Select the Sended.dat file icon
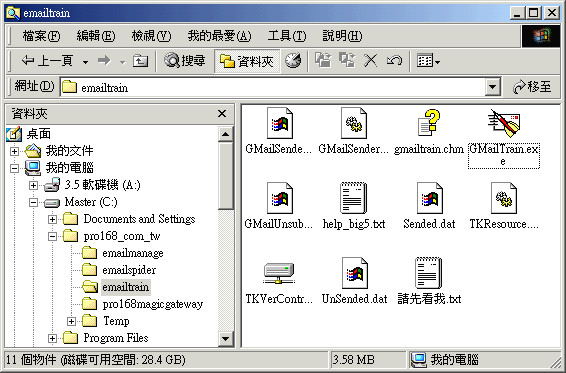Image resolution: width=566 pixels, height=373 pixels. [x=430, y=199]
